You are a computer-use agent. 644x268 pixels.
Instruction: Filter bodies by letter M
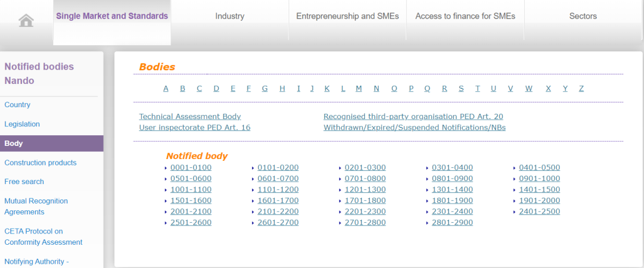pyautogui.click(x=358, y=89)
